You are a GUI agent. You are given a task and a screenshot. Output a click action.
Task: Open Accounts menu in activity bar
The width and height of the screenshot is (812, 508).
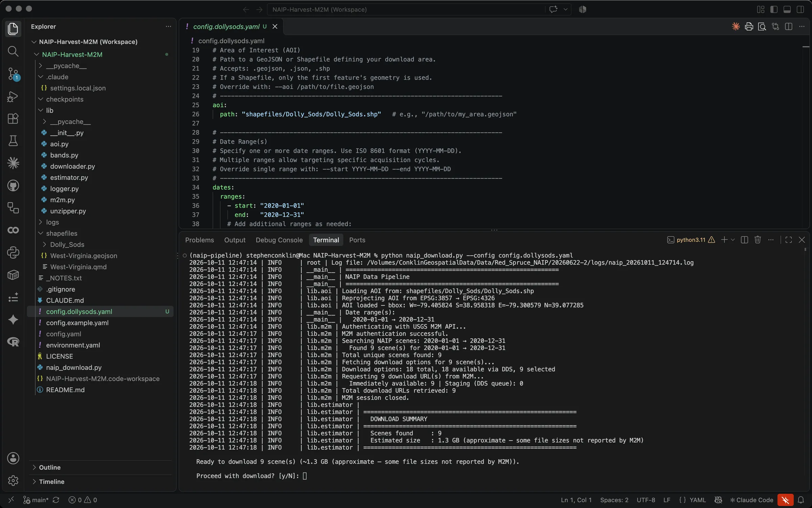pyautogui.click(x=13, y=458)
